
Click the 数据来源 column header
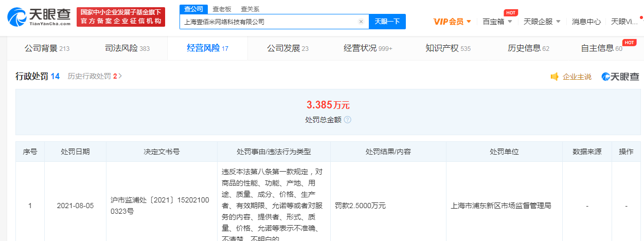click(587, 152)
